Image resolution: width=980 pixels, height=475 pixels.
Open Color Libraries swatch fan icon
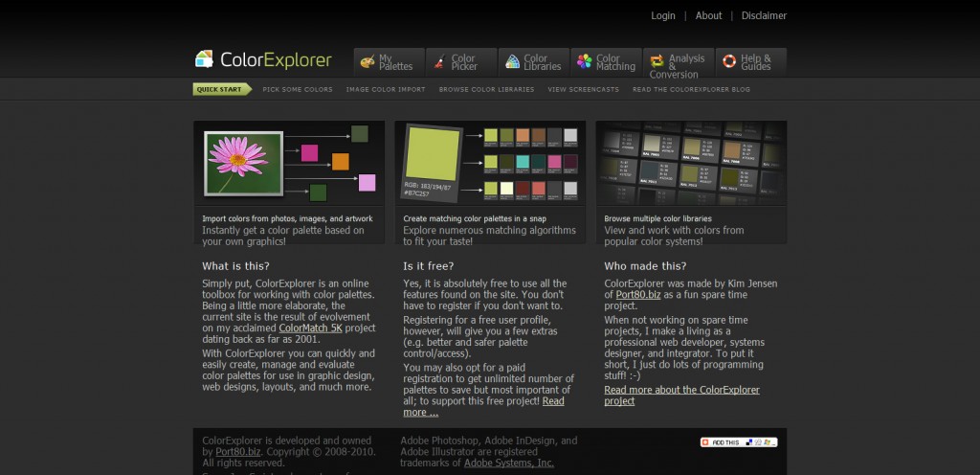click(513, 61)
